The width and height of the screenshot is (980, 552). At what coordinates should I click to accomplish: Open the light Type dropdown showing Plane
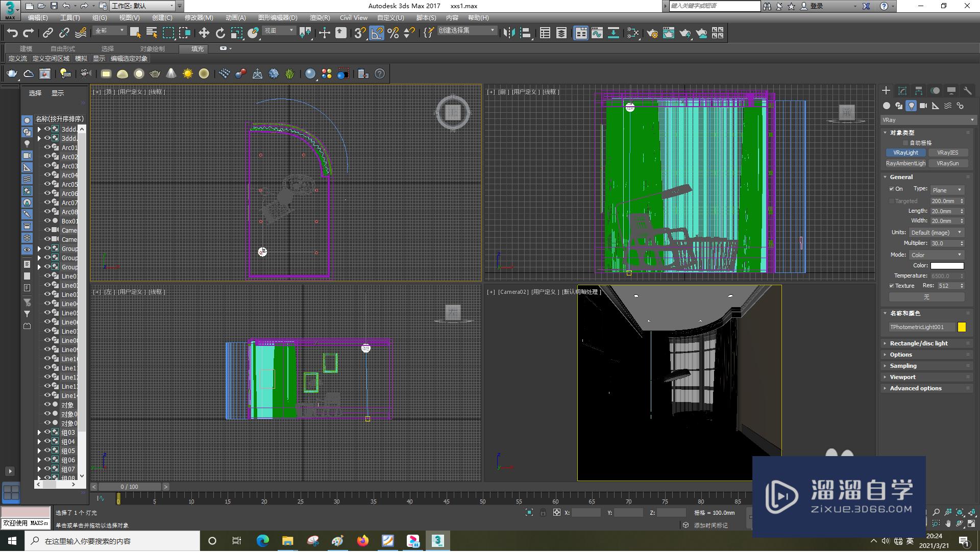coord(947,190)
